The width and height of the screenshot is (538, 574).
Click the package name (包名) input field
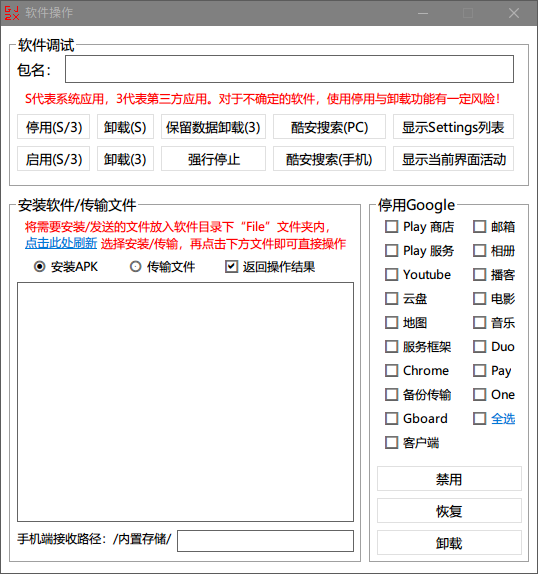(x=289, y=69)
